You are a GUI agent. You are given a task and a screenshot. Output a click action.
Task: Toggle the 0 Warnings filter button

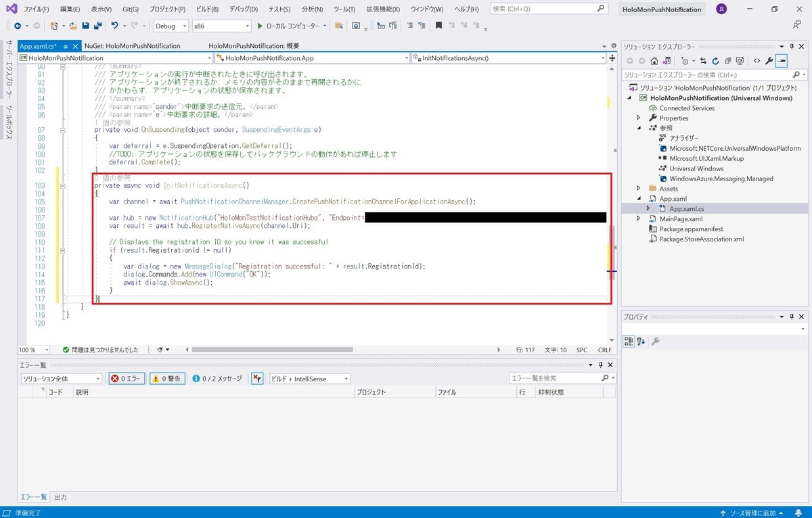tap(166, 379)
